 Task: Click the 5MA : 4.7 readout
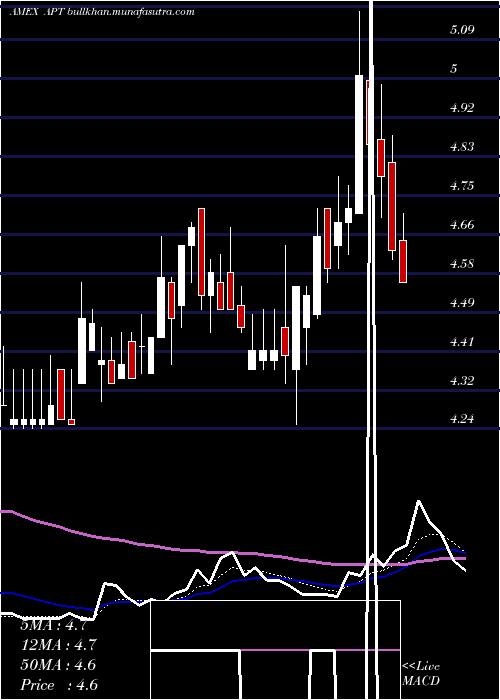54,625
